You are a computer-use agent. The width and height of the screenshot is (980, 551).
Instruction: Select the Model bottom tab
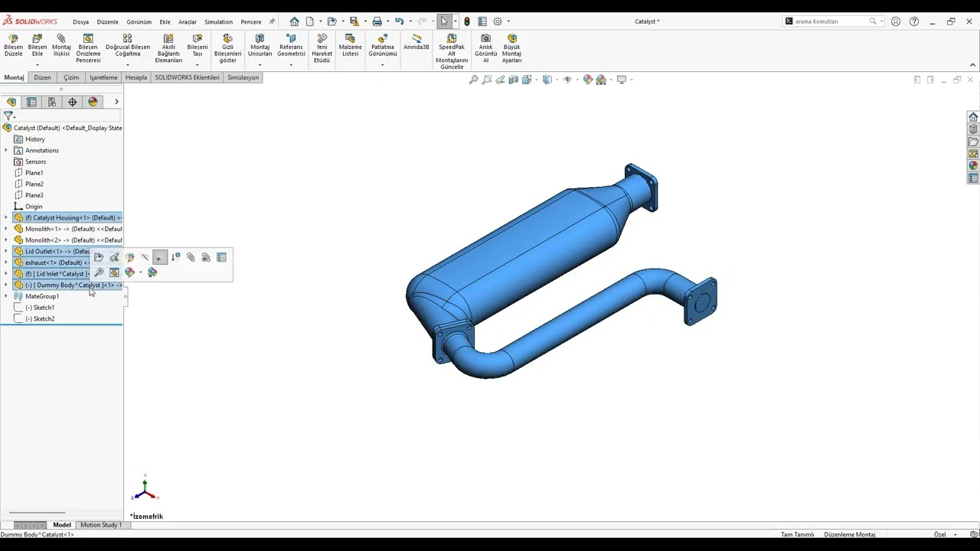click(x=62, y=525)
